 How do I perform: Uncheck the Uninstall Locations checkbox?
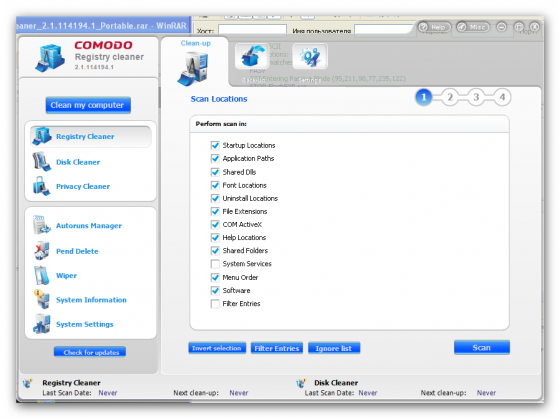coord(215,198)
